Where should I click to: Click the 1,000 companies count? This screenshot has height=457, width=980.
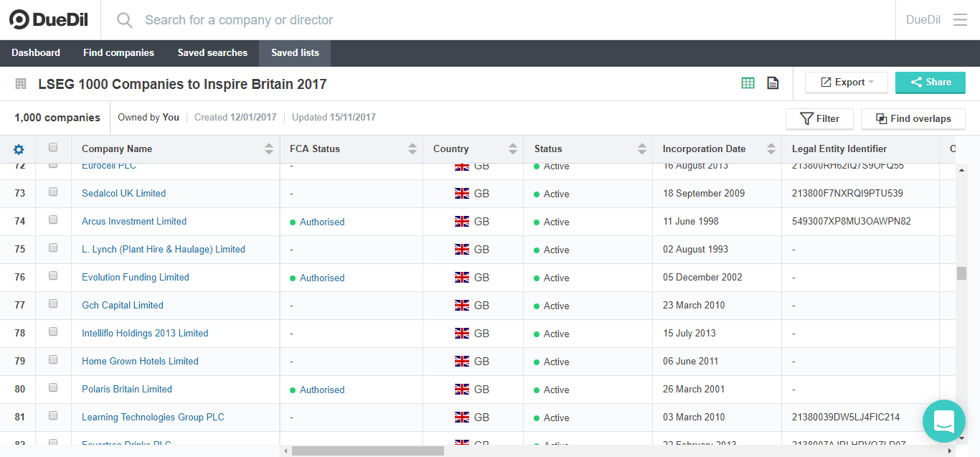point(57,118)
